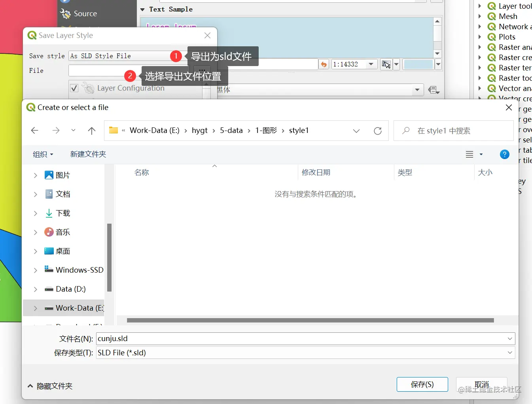This screenshot has width=532, height=404.
Task: Expand the Windows-SSD tree node
Action: tap(35, 270)
